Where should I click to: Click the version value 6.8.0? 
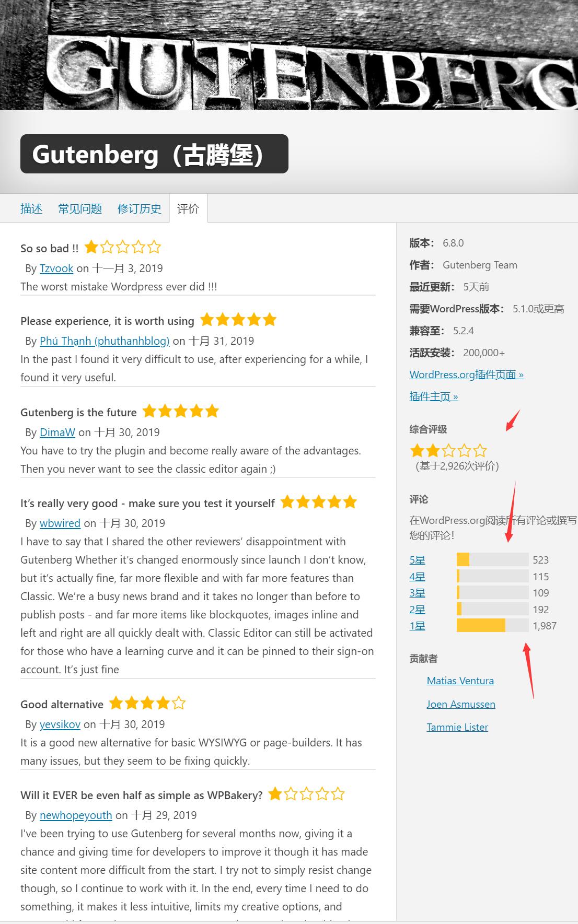pyautogui.click(x=453, y=243)
